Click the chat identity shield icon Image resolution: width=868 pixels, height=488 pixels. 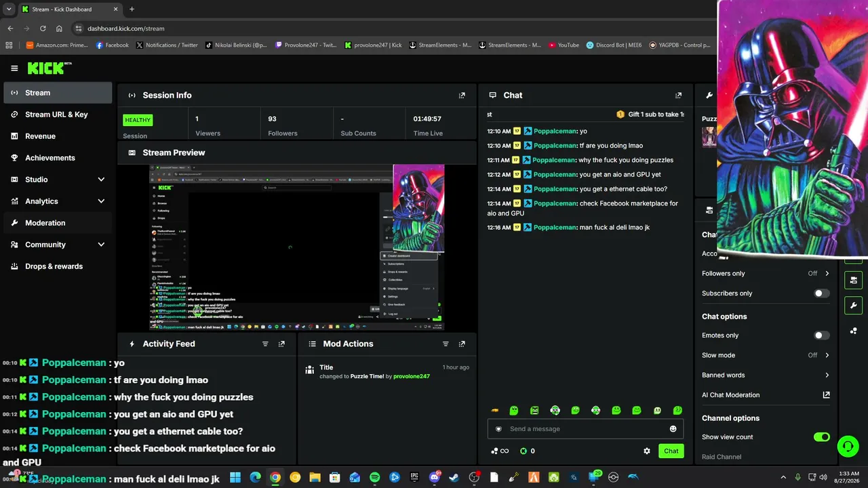(498, 429)
